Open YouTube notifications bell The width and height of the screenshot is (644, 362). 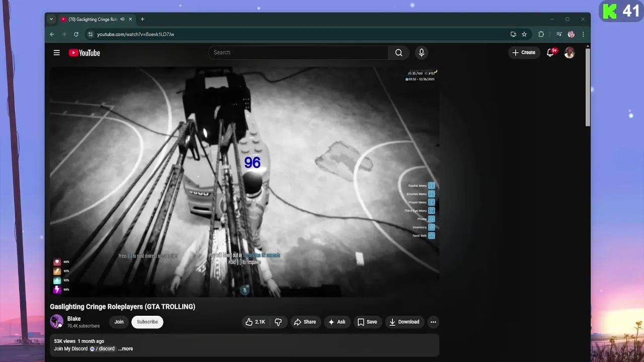[x=550, y=52]
